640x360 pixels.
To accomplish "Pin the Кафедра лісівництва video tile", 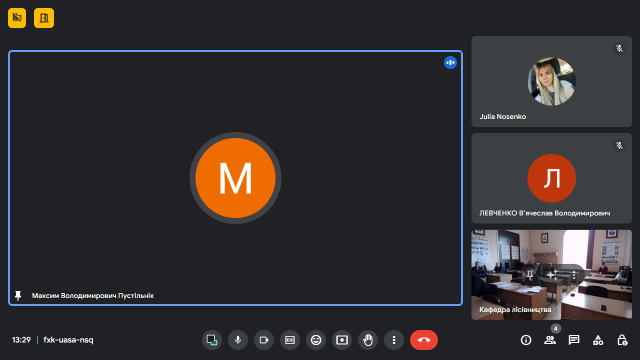I will click(530, 275).
